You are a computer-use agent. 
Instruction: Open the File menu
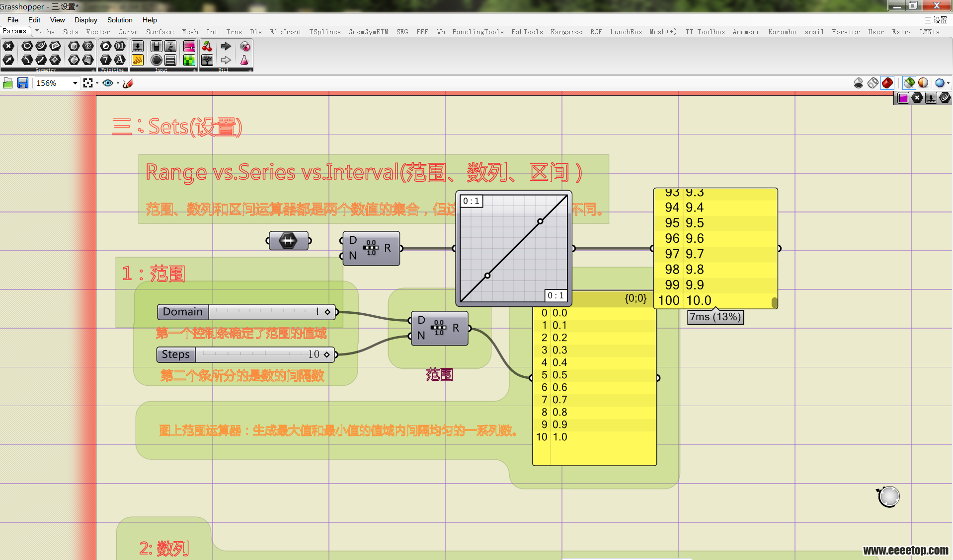point(13,20)
